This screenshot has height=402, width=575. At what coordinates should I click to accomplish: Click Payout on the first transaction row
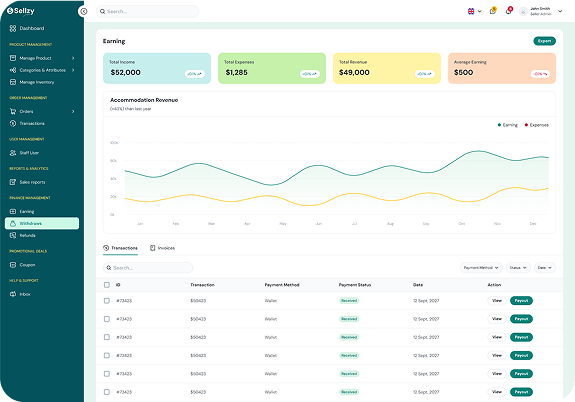521,300
